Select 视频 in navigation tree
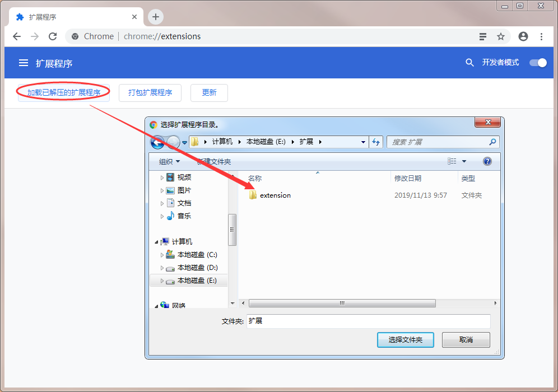 (x=184, y=177)
